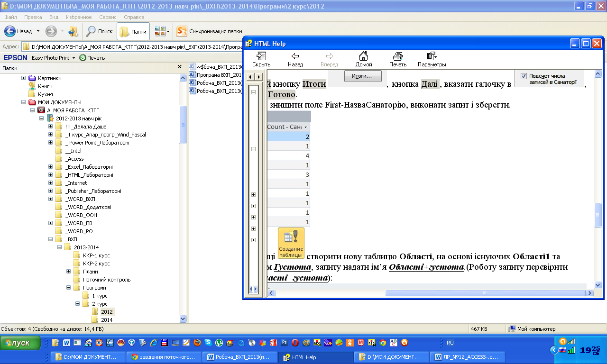Click the Пуск start button

click(x=20, y=343)
